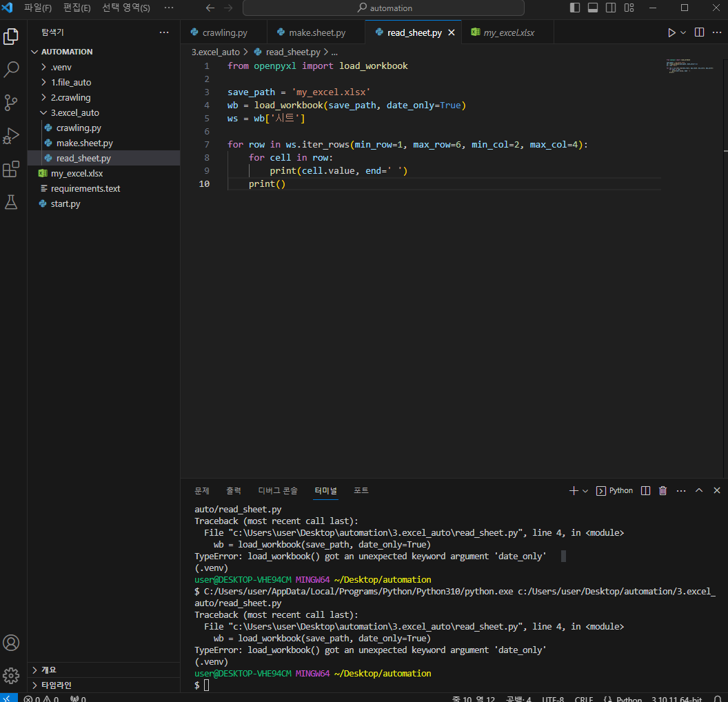This screenshot has height=702, width=728.
Task: Go back with navigation arrow
Action: (210, 8)
